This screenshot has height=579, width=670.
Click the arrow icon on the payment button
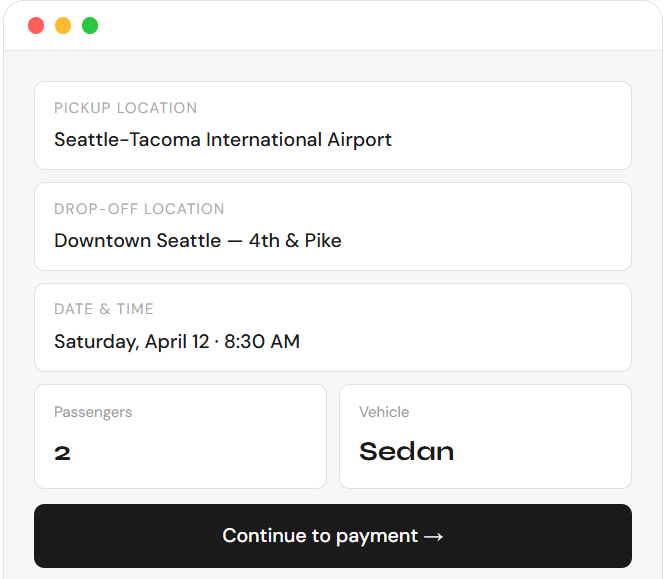click(x=433, y=537)
